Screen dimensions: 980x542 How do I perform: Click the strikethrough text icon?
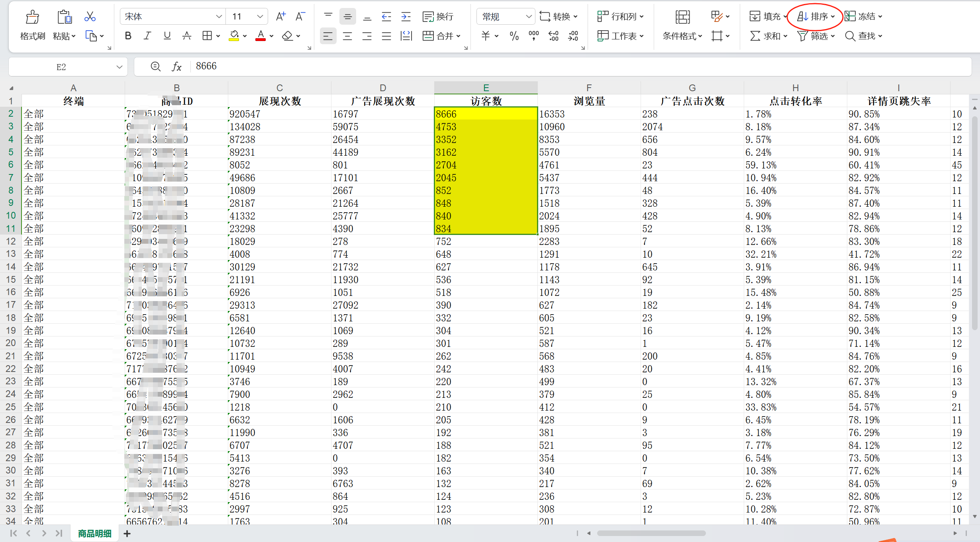point(186,36)
